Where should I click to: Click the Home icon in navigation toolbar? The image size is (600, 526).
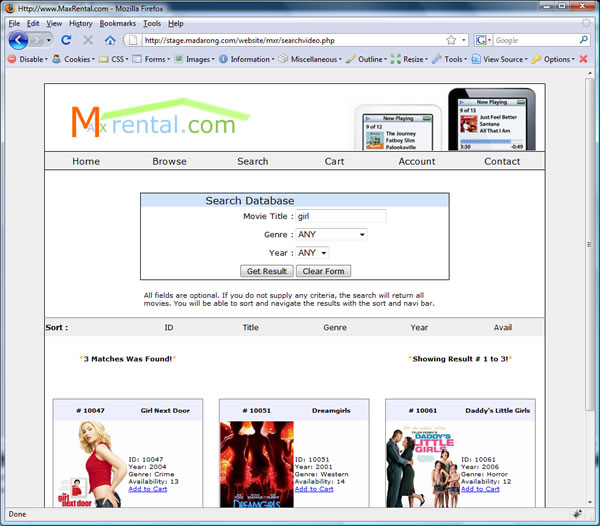tap(110, 40)
